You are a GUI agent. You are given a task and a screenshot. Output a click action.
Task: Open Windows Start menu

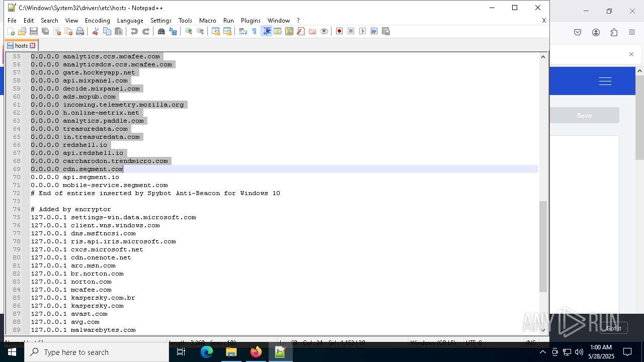[x=12, y=352]
